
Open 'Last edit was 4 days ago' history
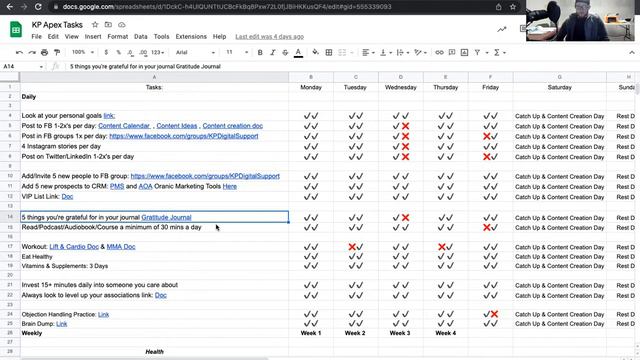point(269,37)
